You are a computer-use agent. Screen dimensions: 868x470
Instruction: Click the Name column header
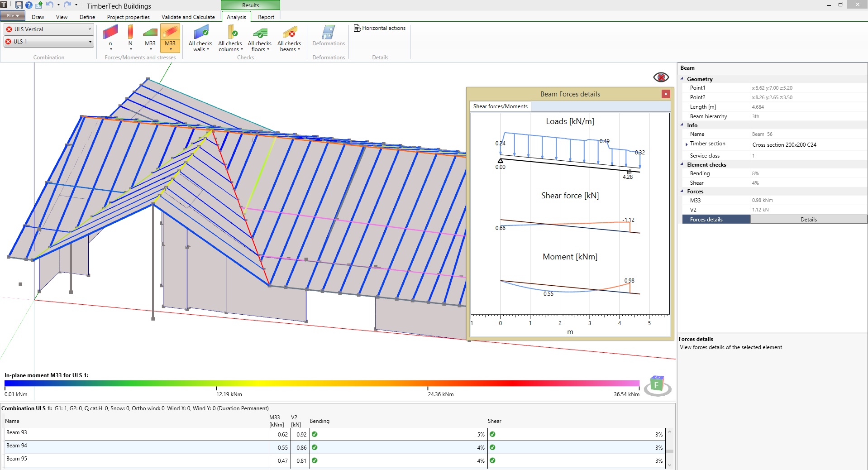[x=12, y=421]
